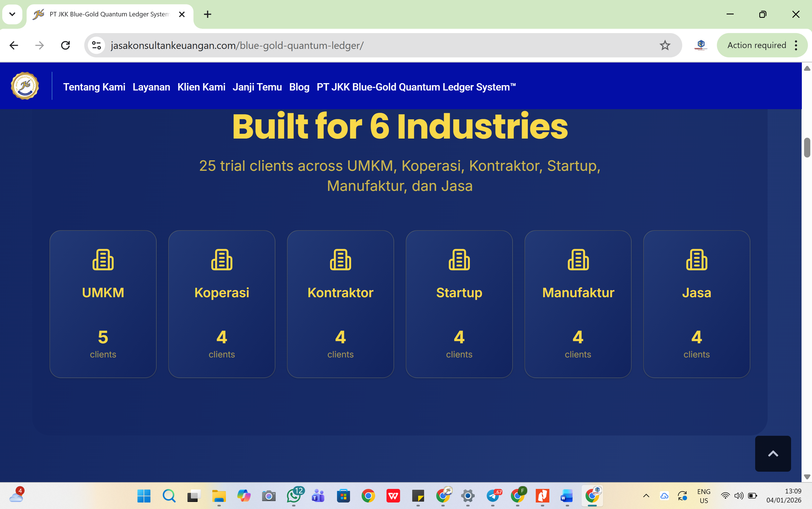Screen dimensions: 812x509
Task: Open site information icon in address bar
Action: 97,46
